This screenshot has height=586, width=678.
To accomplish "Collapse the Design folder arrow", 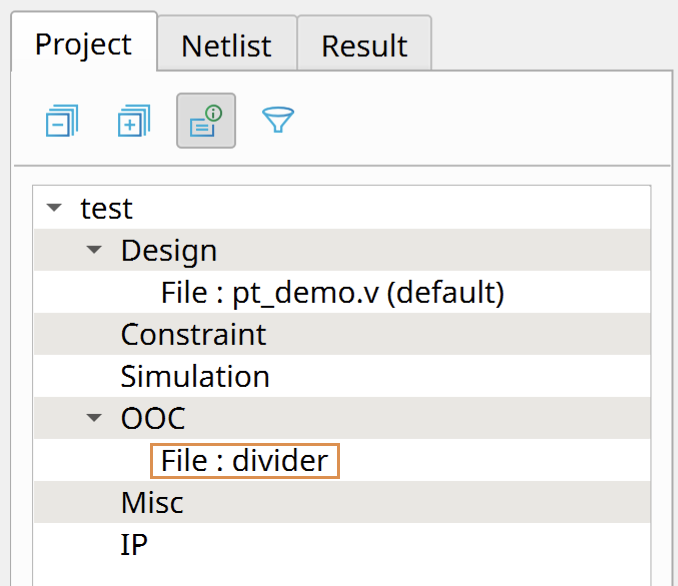I will 95,250.
